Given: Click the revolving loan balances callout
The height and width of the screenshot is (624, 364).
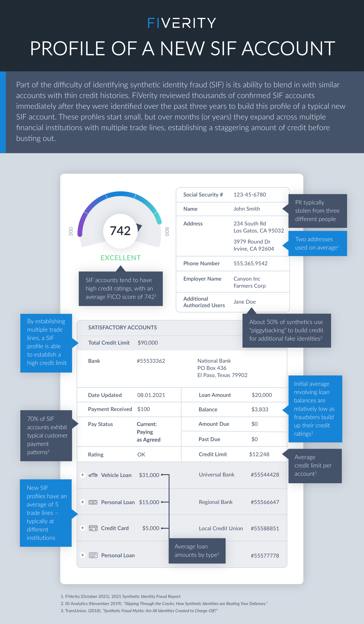Looking at the screenshot, I should [315, 409].
